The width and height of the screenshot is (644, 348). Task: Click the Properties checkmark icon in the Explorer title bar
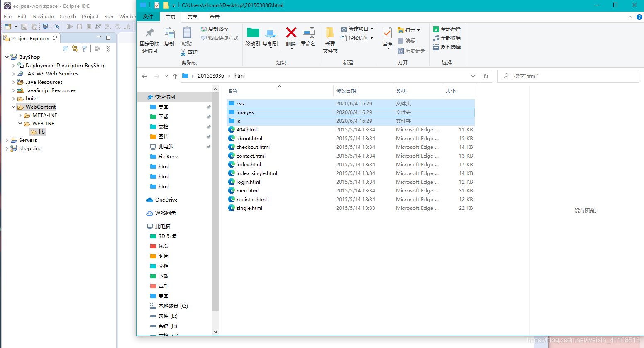click(x=157, y=5)
